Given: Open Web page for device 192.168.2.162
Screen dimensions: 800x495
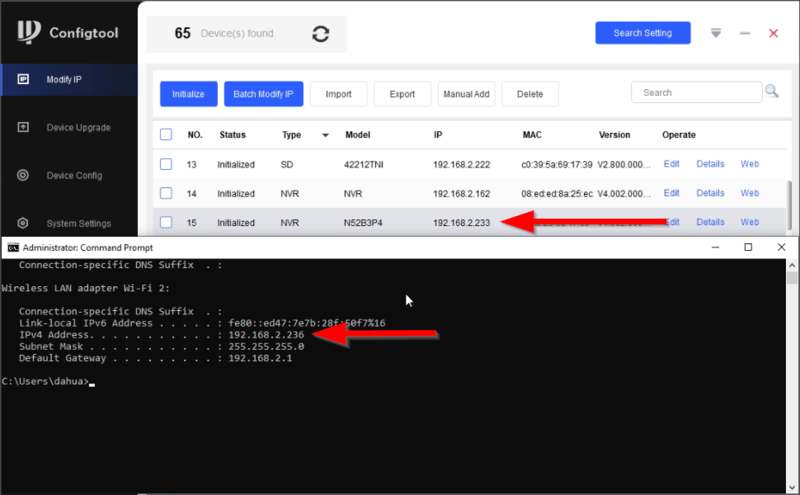Looking at the screenshot, I should [x=749, y=193].
